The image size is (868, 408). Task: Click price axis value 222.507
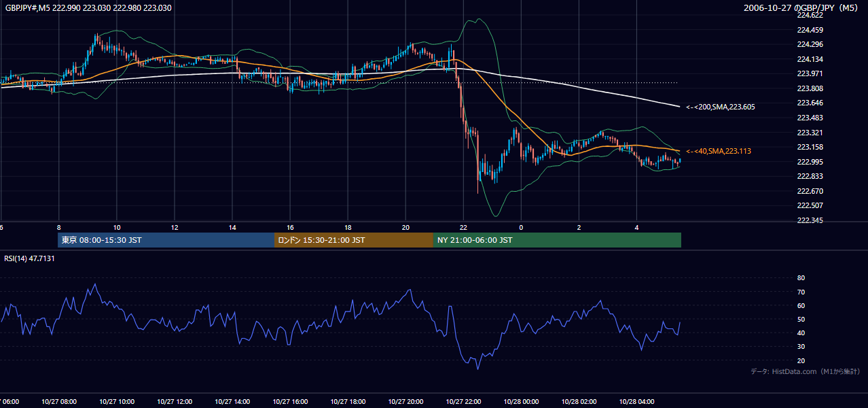tap(810, 205)
